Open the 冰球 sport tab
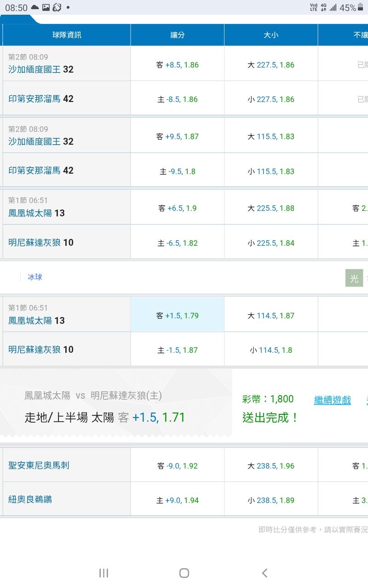The image size is (368, 588). pos(35,277)
